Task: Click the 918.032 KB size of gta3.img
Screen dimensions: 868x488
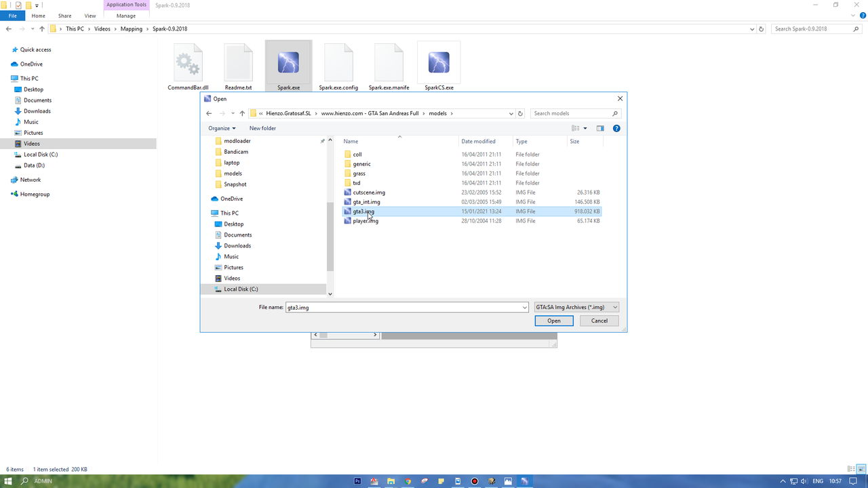Action: coord(587,211)
